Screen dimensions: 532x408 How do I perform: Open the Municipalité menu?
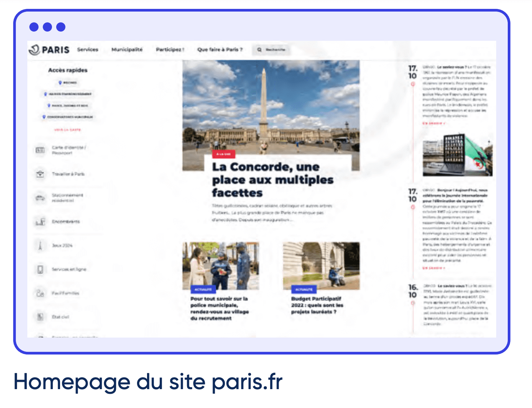127,50
